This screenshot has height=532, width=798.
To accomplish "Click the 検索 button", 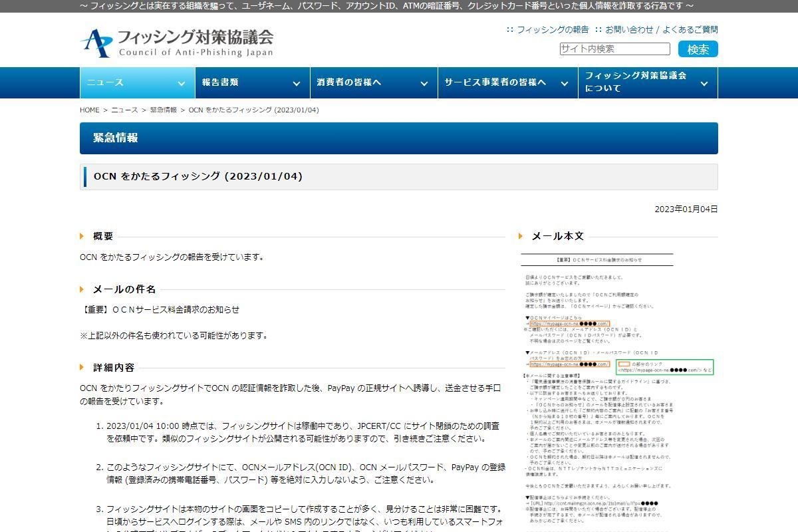I will 698,49.
